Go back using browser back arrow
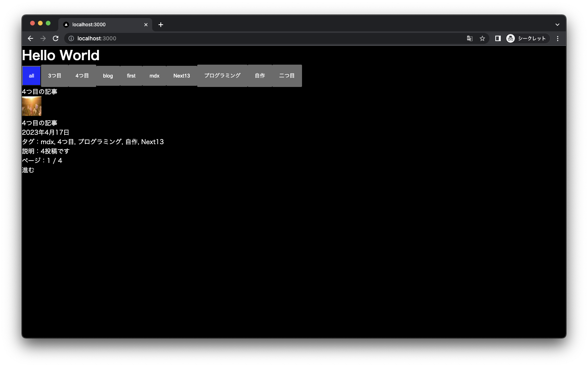Screen dimensions: 588x367 coord(31,38)
